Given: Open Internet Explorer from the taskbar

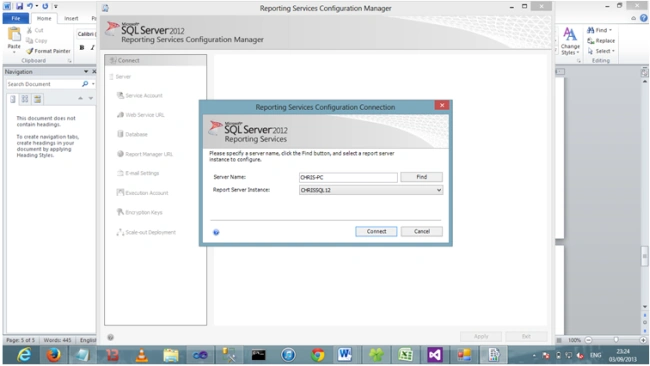Looking at the screenshot, I should pyautogui.click(x=24, y=355).
